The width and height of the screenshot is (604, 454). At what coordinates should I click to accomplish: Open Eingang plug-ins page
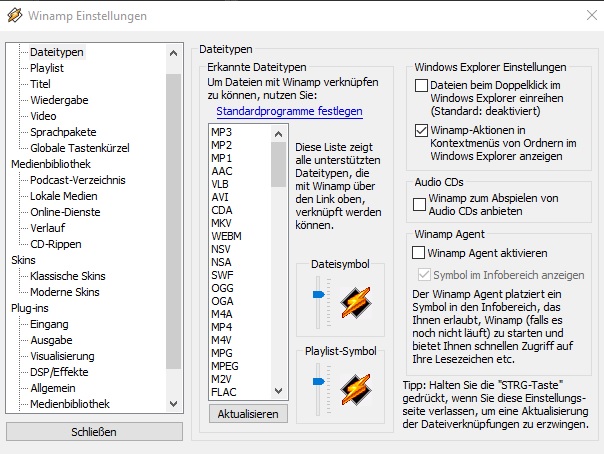49,324
